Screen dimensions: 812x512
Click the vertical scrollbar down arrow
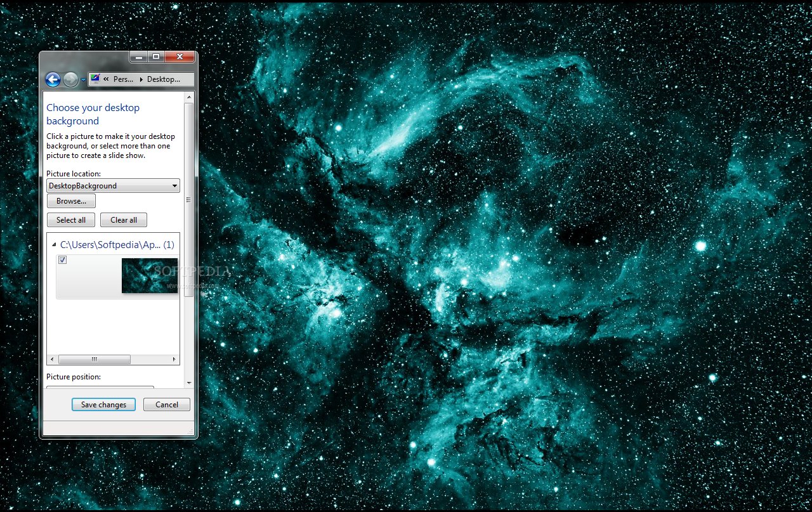coord(188,383)
